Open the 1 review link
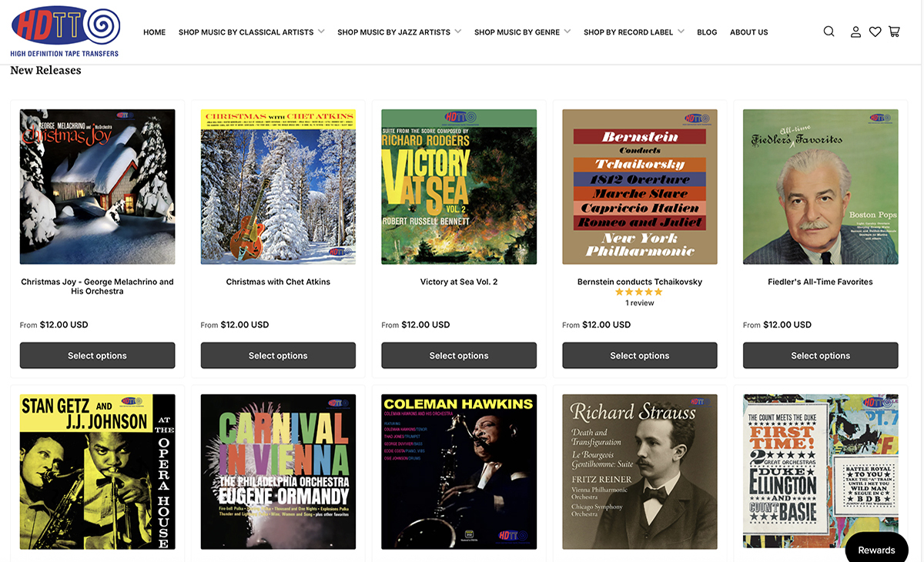This screenshot has height=562, width=924. (x=639, y=303)
